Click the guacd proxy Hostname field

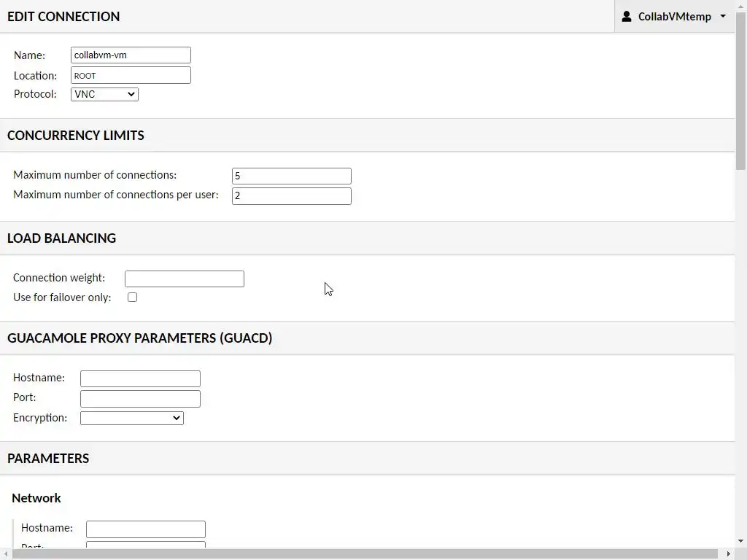pyautogui.click(x=140, y=378)
